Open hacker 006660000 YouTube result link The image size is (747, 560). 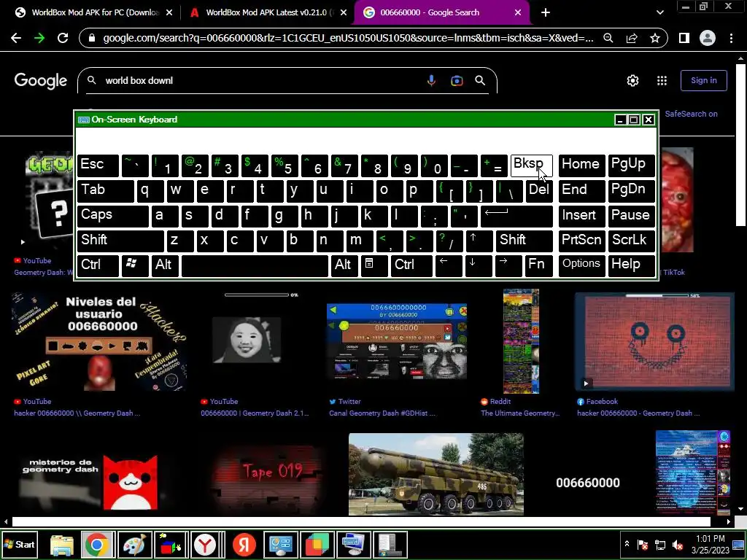coord(77,413)
